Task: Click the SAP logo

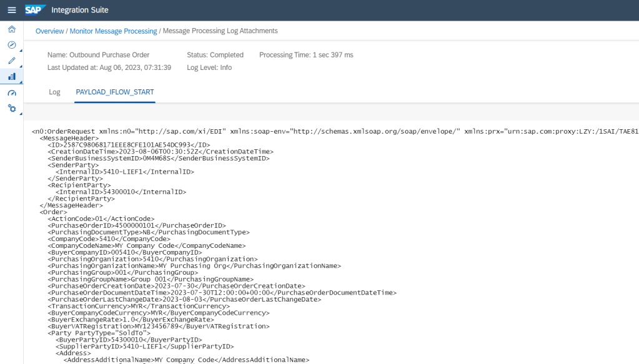Action: pyautogui.click(x=34, y=10)
